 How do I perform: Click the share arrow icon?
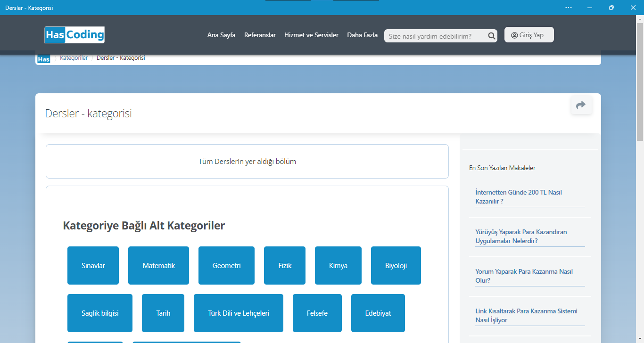point(581,105)
